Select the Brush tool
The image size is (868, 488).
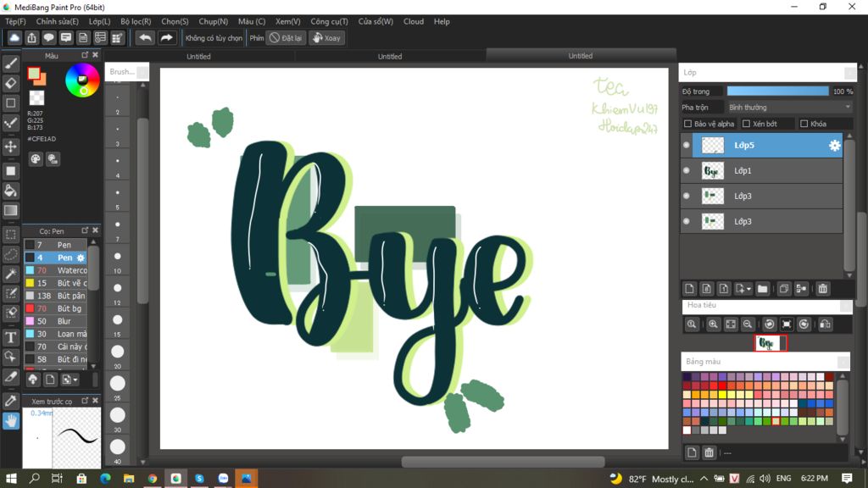[x=10, y=64]
